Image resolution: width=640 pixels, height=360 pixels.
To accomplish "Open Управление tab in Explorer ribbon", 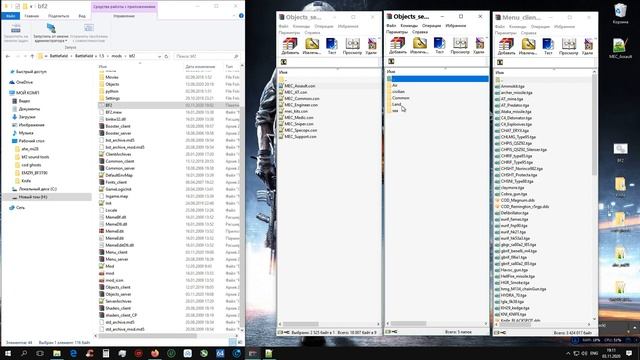I will pos(124,16).
